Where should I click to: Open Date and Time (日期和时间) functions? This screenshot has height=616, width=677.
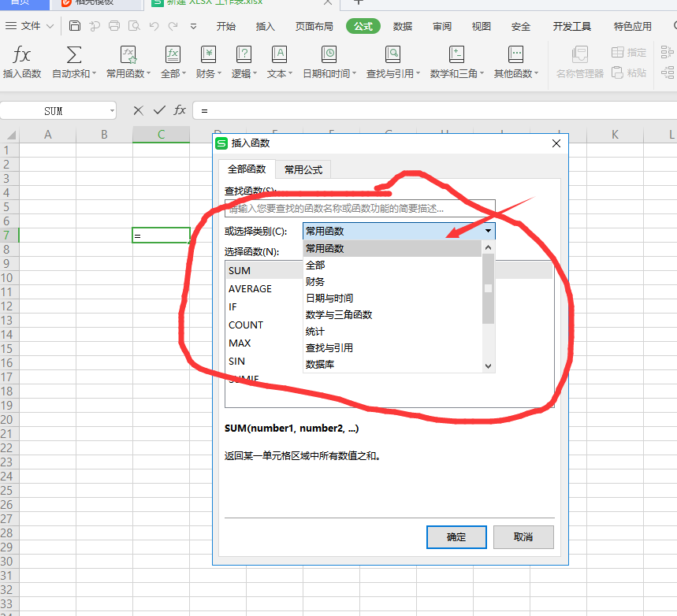click(x=329, y=55)
